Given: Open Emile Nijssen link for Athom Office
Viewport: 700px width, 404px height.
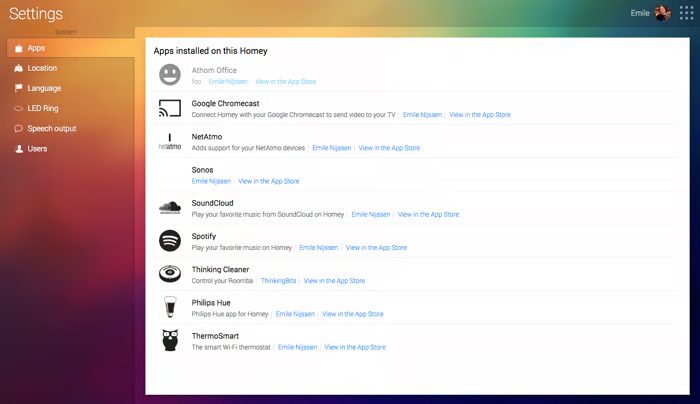Looking at the screenshot, I should pos(228,82).
